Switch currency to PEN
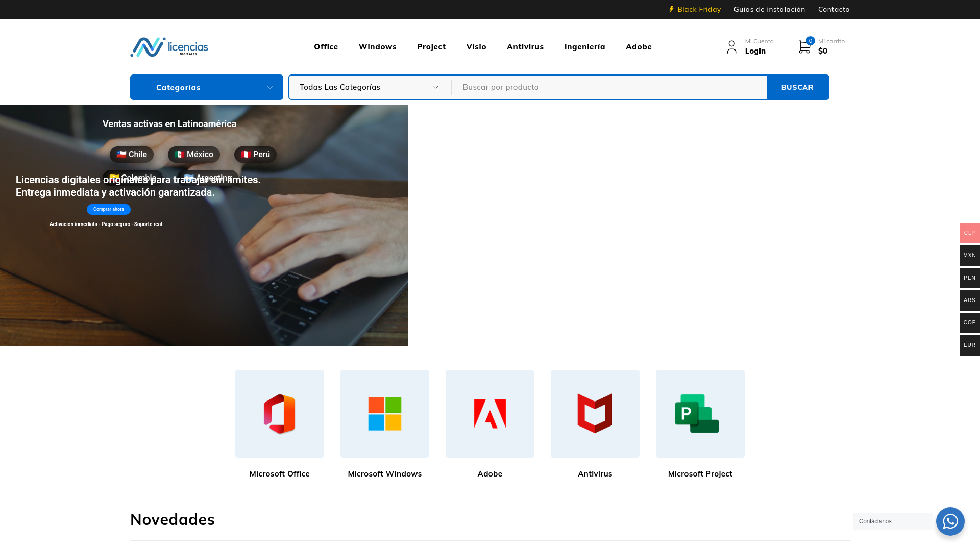 pos(970,278)
